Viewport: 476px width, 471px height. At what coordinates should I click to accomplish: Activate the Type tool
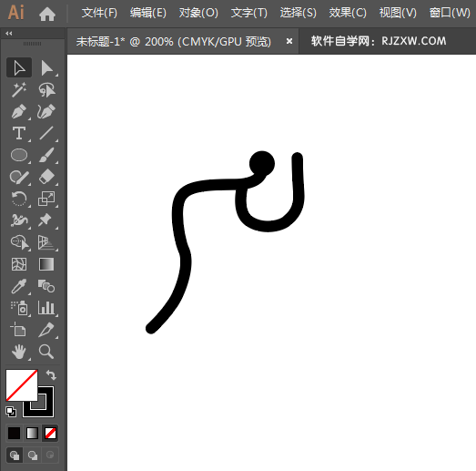pos(19,133)
